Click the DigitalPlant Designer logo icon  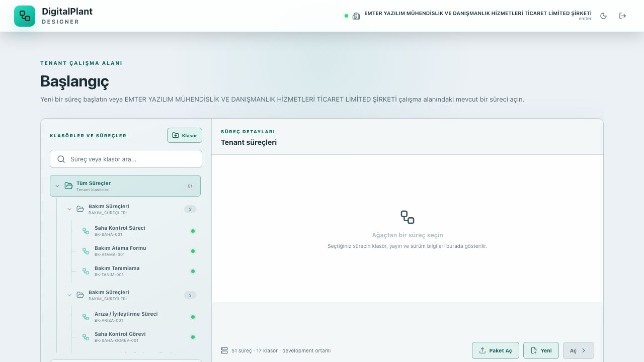click(x=25, y=16)
